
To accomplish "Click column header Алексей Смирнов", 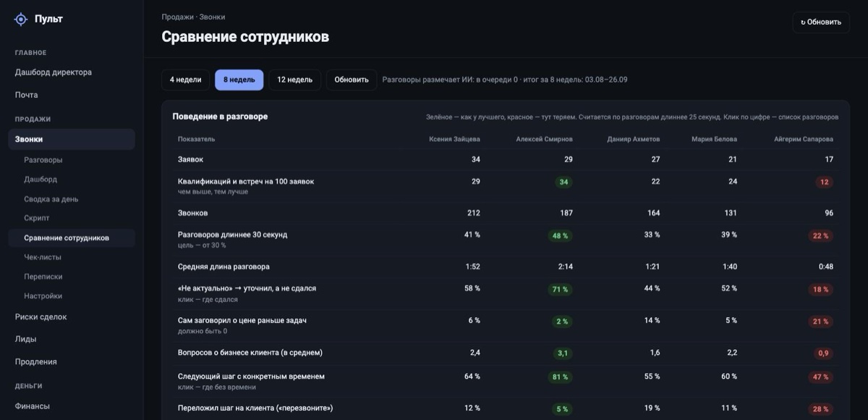I will (x=545, y=139).
